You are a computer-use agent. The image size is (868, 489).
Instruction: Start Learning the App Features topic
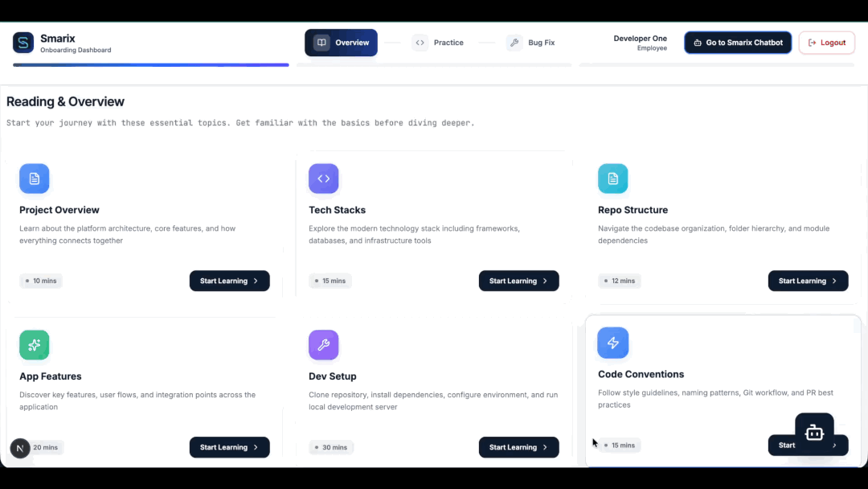(x=229, y=447)
